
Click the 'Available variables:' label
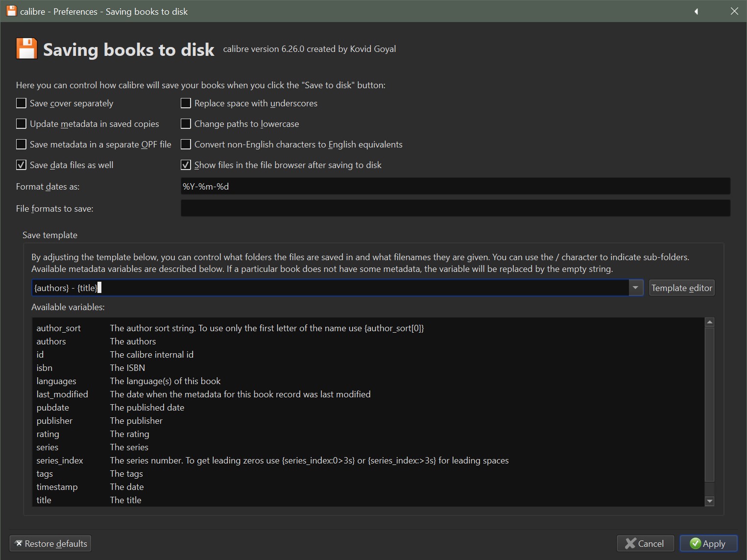click(68, 307)
